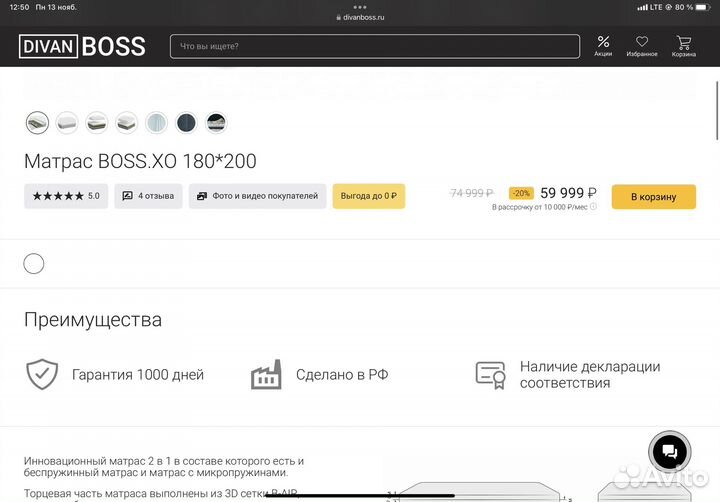Click 'Наличие декларации соответствия' text

pyautogui.click(x=590, y=375)
